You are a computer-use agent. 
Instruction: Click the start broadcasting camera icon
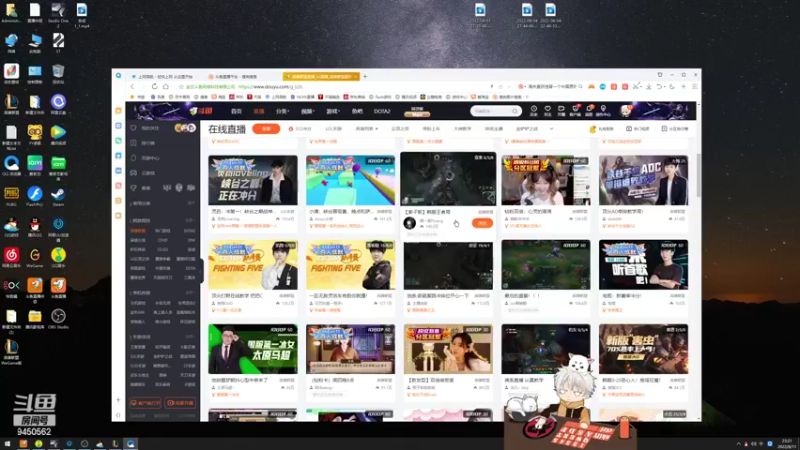(561, 110)
